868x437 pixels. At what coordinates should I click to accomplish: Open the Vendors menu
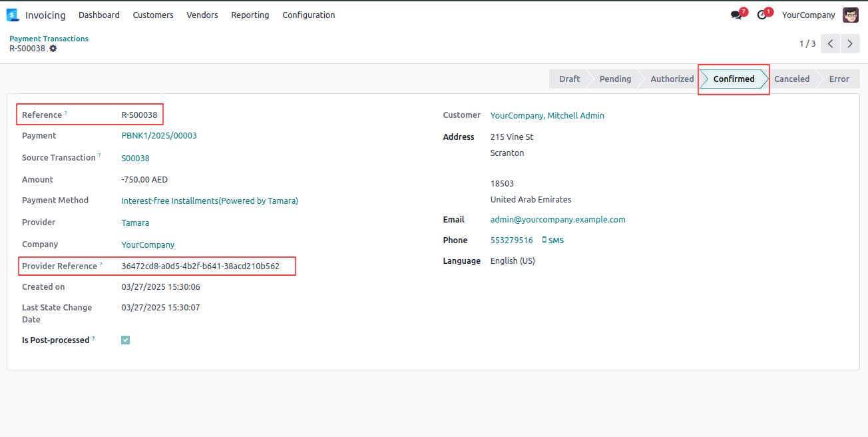(x=202, y=15)
